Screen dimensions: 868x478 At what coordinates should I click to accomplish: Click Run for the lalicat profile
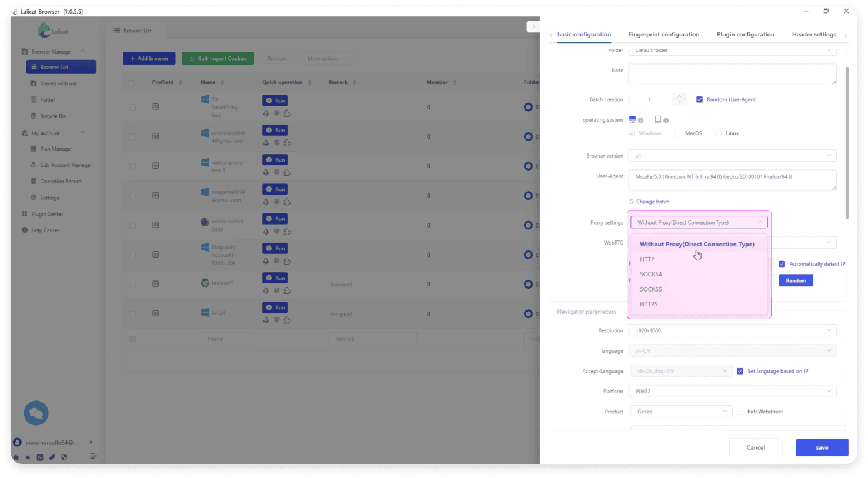pos(275,307)
